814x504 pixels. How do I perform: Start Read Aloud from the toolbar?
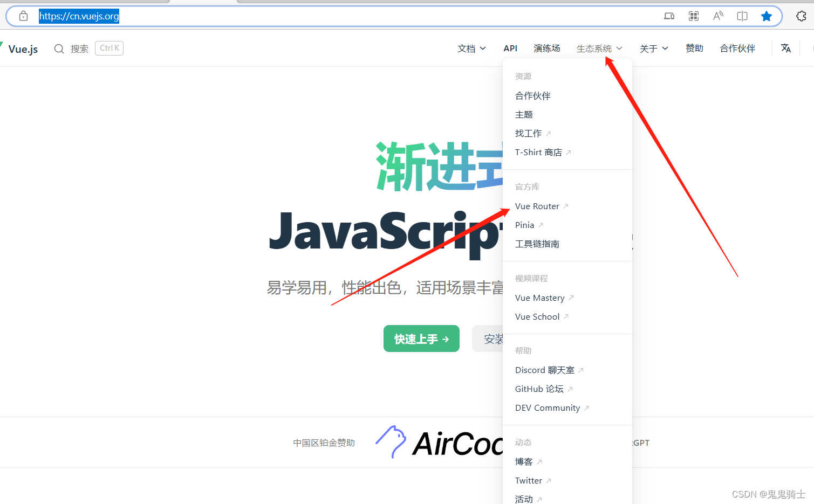click(x=718, y=16)
